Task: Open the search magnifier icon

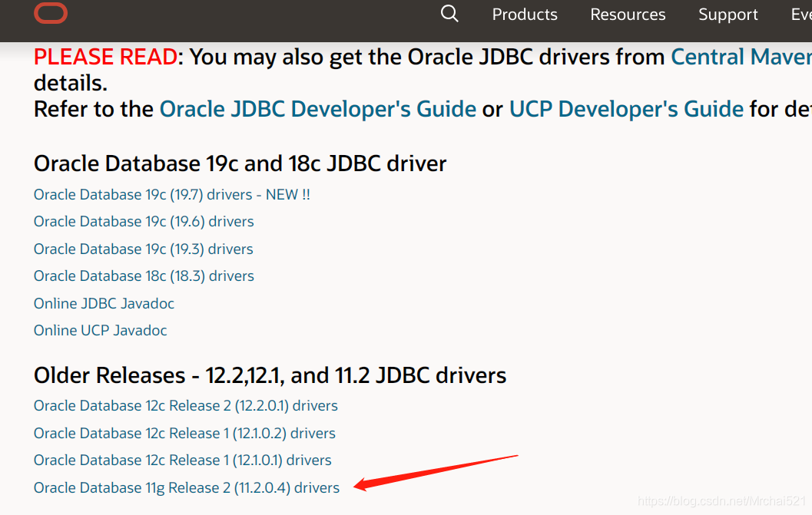Action: [x=449, y=14]
